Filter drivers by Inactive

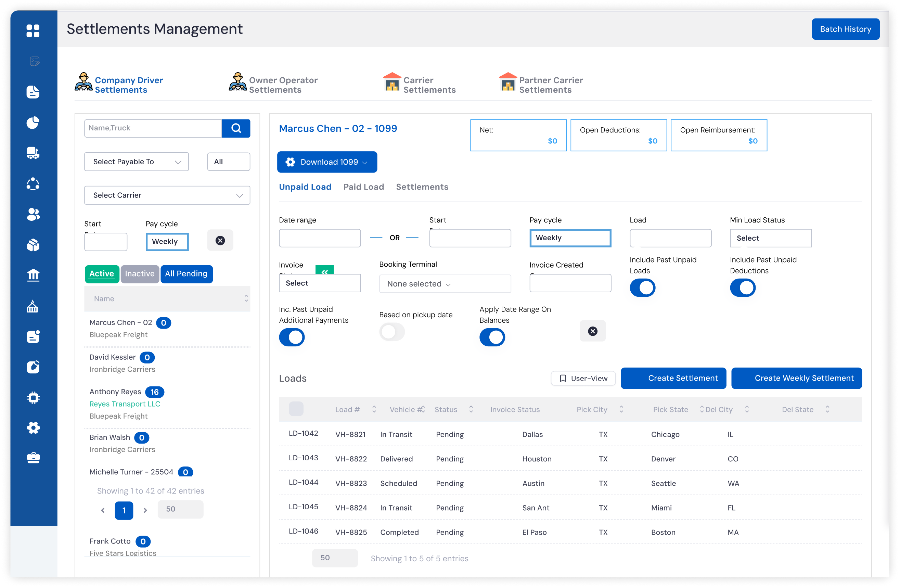pyautogui.click(x=140, y=274)
